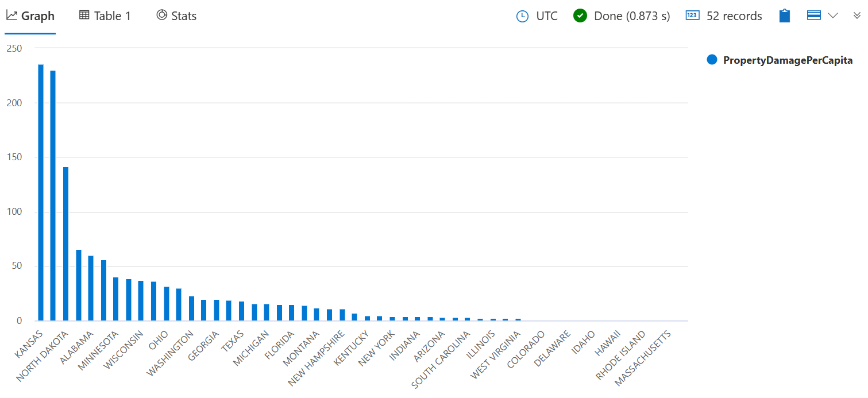The height and width of the screenshot is (398, 868).
Task: Click the IDAHO axis label
Action: (585, 341)
